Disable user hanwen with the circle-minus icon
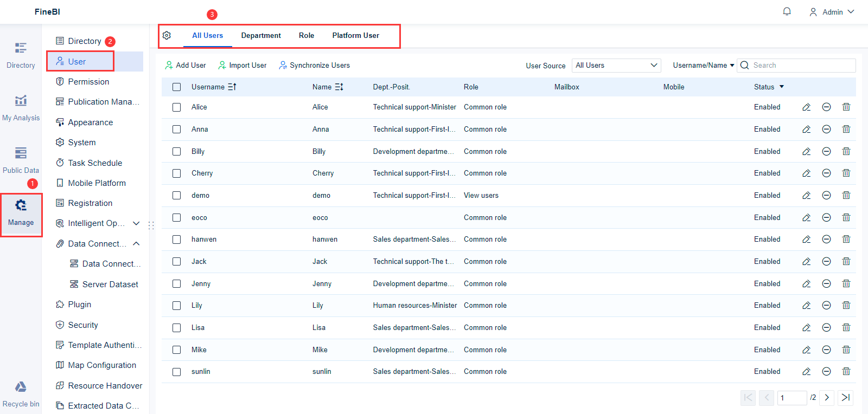 pyautogui.click(x=826, y=240)
